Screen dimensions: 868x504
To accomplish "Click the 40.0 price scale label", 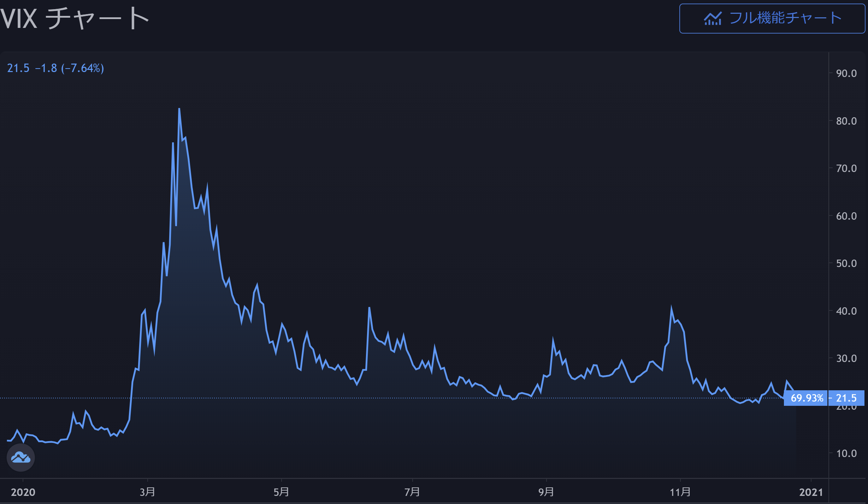I will click(x=846, y=311).
